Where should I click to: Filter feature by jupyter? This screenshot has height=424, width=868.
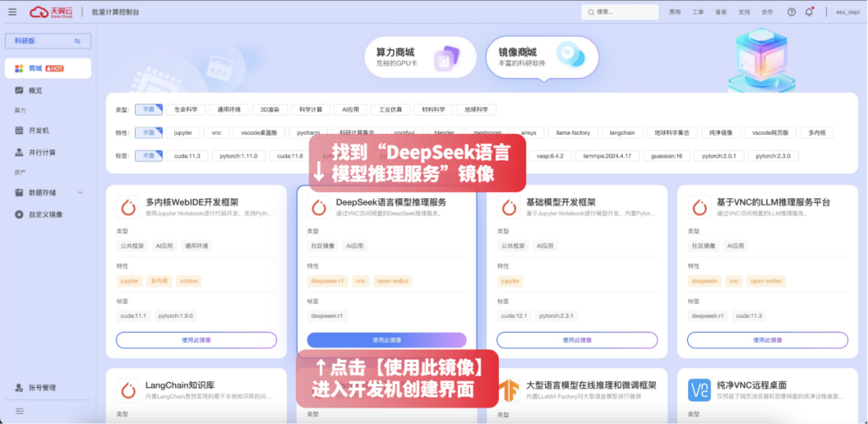pos(183,132)
